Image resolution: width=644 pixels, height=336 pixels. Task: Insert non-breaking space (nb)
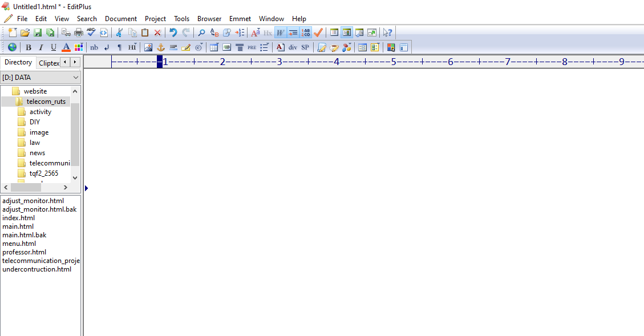pyautogui.click(x=94, y=47)
